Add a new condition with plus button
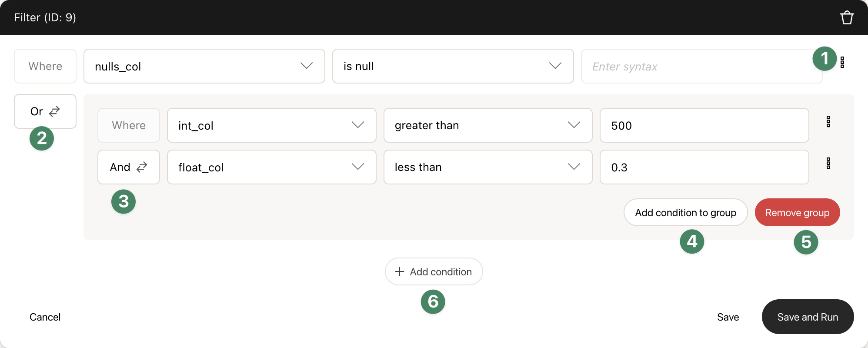Image resolution: width=868 pixels, height=348 pixels. pyautogui.click(x=434, y=271)
